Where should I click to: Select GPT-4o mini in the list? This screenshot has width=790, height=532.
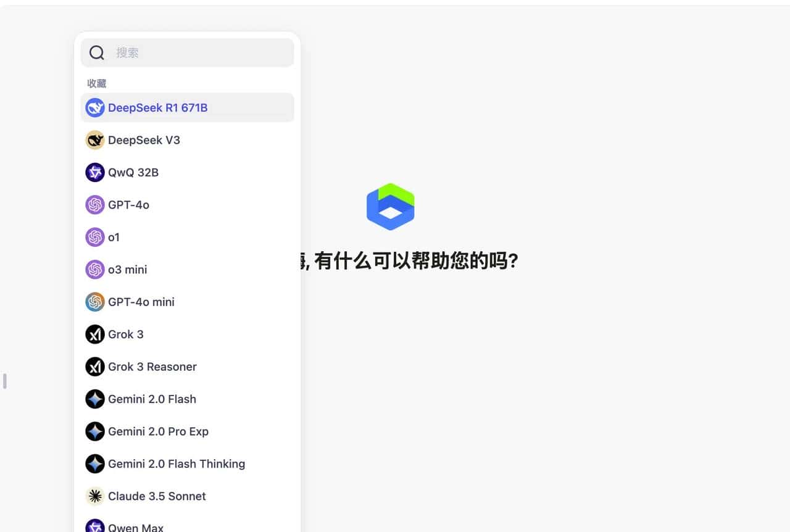point(141,302)
